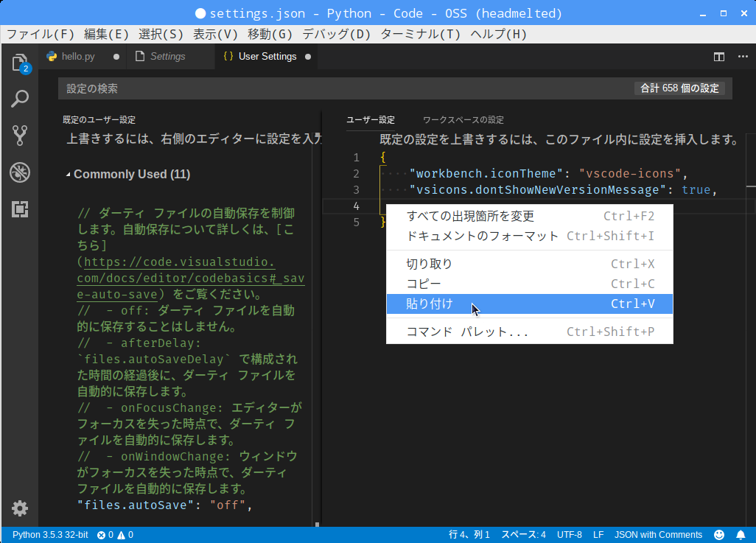Screen dimensions: 756x543
Task: Select the ユーザー設定 scope tab
Action: pyautogui.click(x=371, y=119)
